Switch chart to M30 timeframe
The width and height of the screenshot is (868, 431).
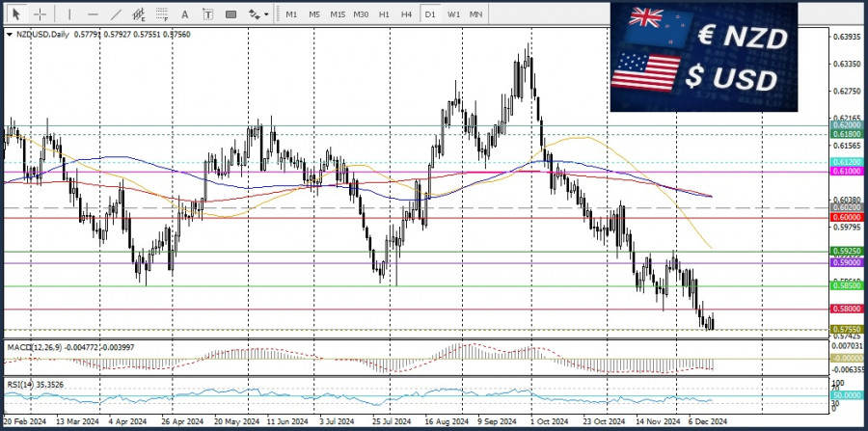click(x=361, y=14)
